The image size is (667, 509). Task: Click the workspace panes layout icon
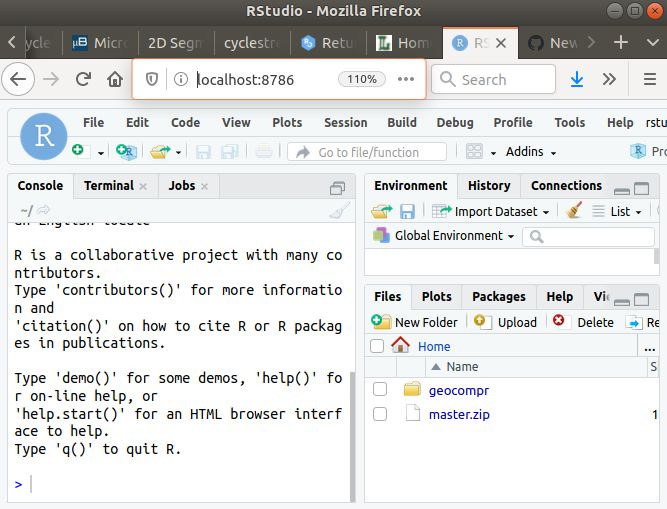[x=474, y=151]
